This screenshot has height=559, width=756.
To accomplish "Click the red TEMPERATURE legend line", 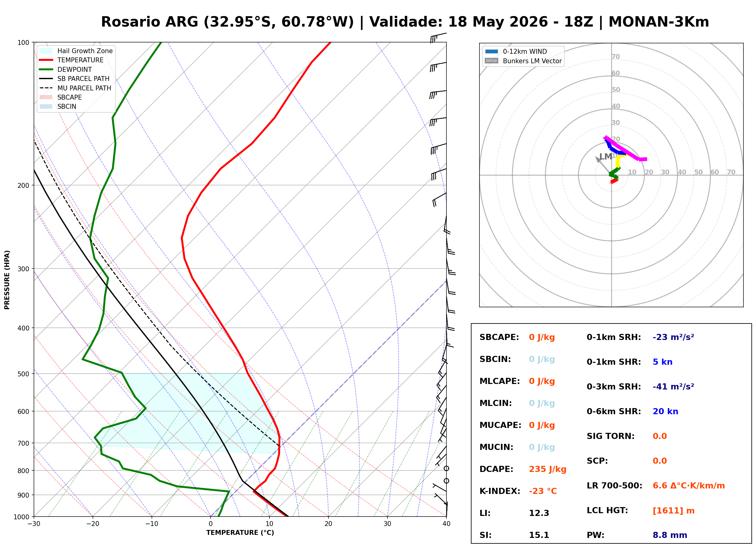I will [x=46, y=60].
